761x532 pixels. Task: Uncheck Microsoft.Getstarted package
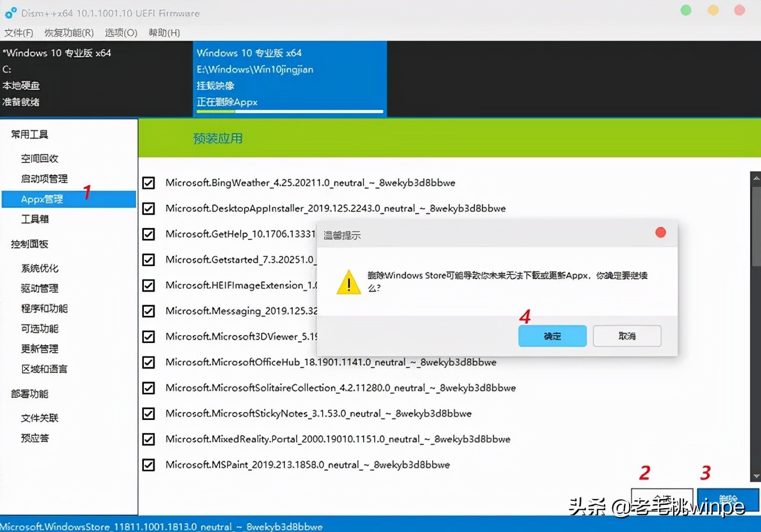(x=148, y=260)
